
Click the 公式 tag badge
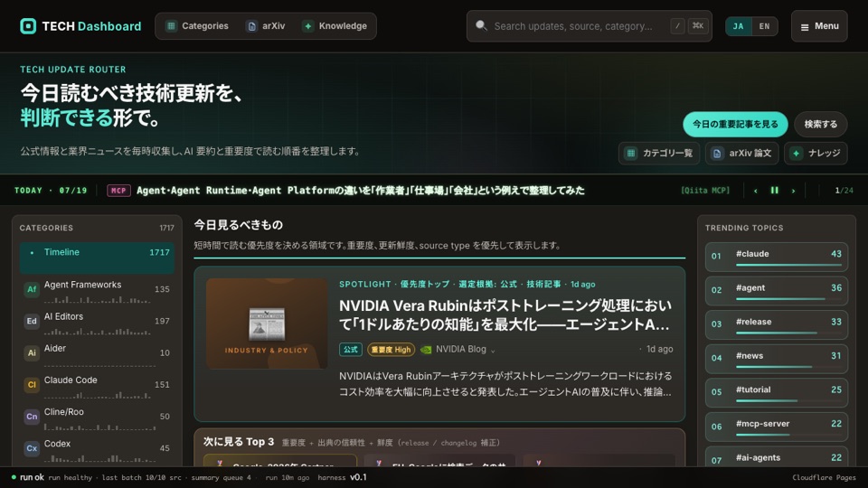(x=351, y=350)
